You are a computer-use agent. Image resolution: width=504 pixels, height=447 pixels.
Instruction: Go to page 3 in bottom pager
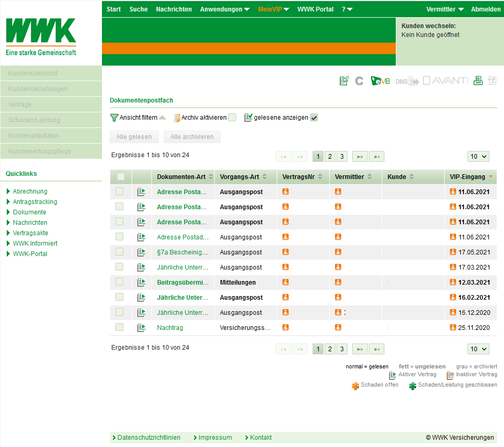pyautogui.click(x=342, y=349)
